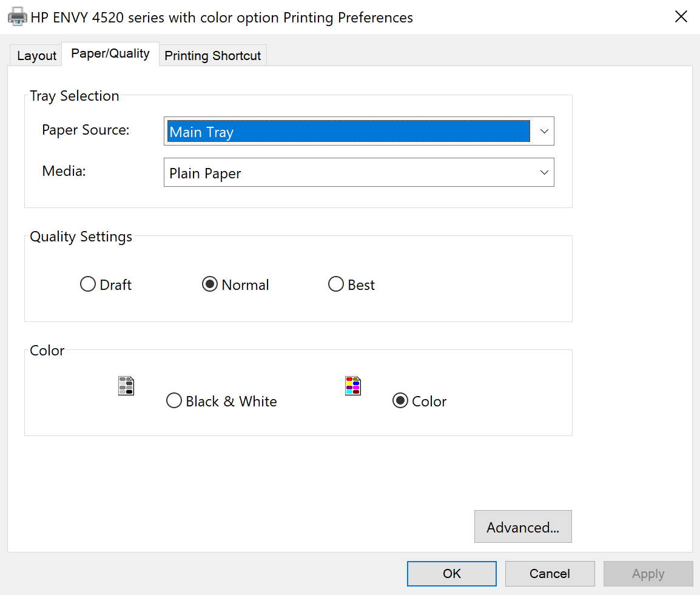Select the Color printing option
The width and height of the screenshot is (700, 595).
point(400,400)
